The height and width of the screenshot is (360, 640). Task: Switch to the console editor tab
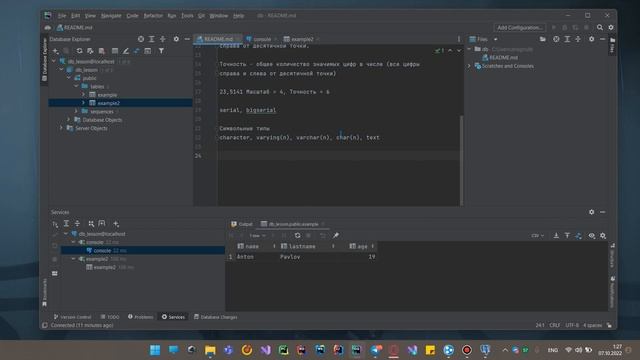click(262, 39)
